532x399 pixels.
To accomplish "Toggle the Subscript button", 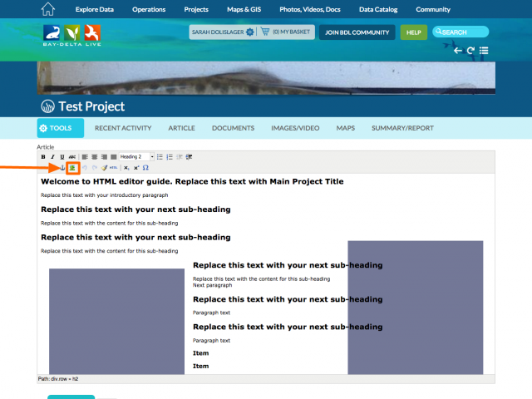I will pyautogui.click(x=126, y=168).
